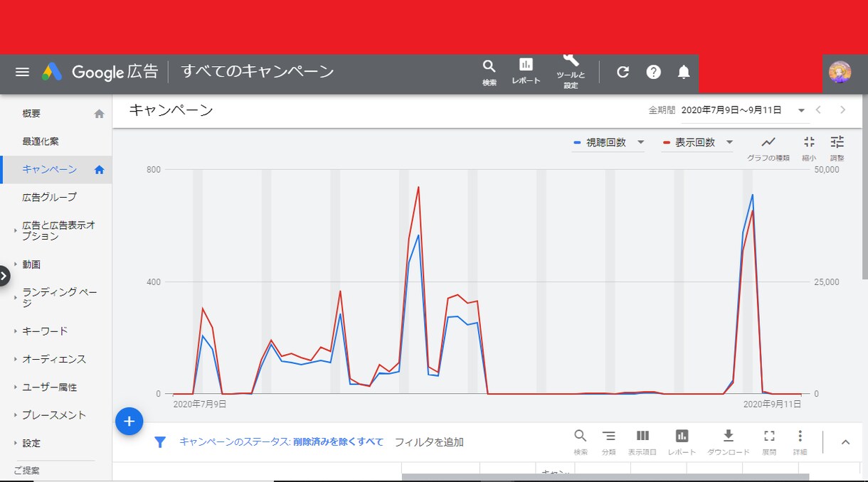Screen dimensions: 868x482
Task: Open the 分類 segment icon
Action: pyautogui.click(x=609, y=442)
